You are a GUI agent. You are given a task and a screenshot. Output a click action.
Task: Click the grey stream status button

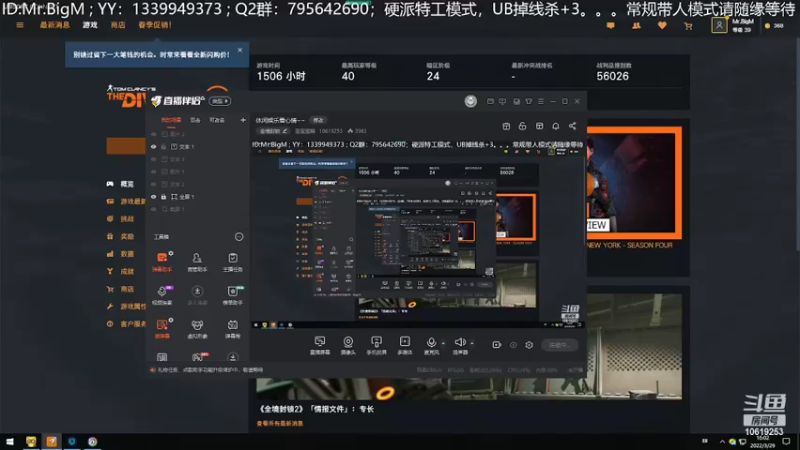click(559, 345)
